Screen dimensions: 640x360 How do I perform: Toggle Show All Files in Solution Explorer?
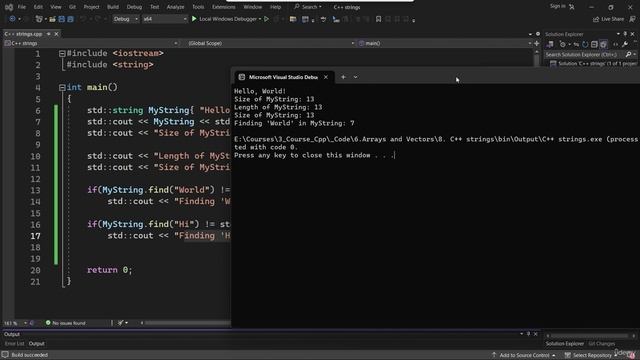[603, 44]
